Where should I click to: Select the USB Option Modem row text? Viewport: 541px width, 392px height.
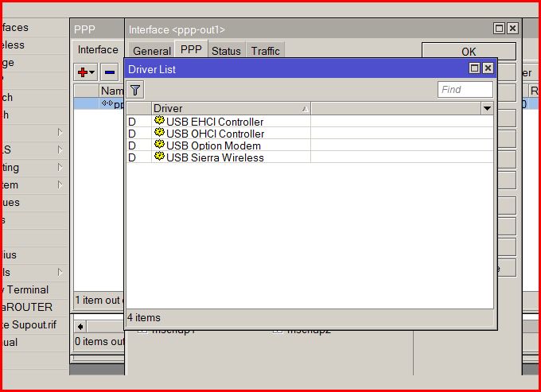(213, 146)
